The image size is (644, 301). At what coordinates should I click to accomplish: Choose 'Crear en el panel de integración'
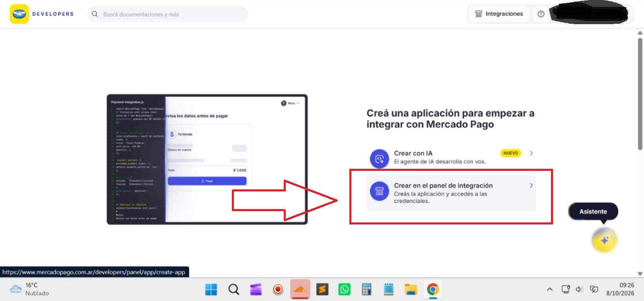pos(451,193)
